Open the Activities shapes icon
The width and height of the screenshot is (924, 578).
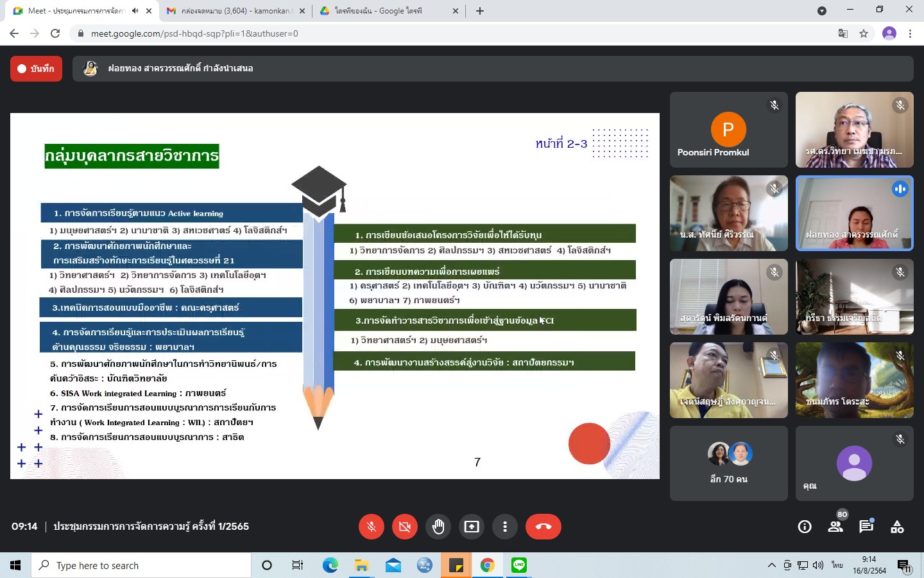(897, 527)
